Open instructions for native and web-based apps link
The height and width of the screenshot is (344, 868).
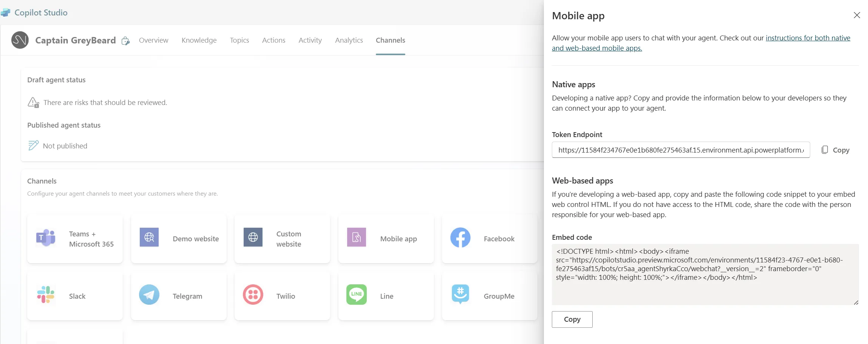[701, 43]
